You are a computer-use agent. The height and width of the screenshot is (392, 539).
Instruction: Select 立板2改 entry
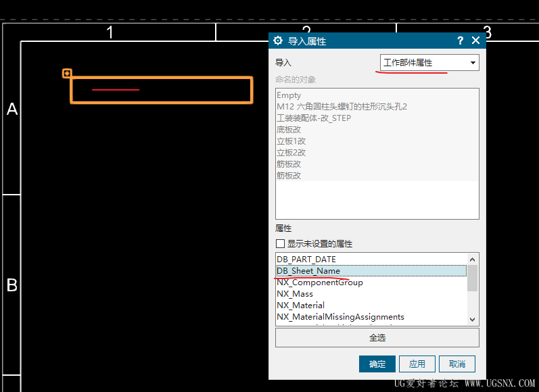pyautogui.click(x=377, y=153)
